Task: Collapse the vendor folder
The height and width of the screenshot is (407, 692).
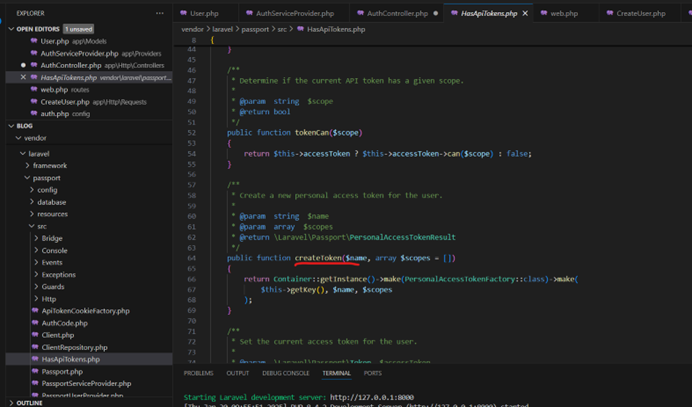Action: [18, 138]
